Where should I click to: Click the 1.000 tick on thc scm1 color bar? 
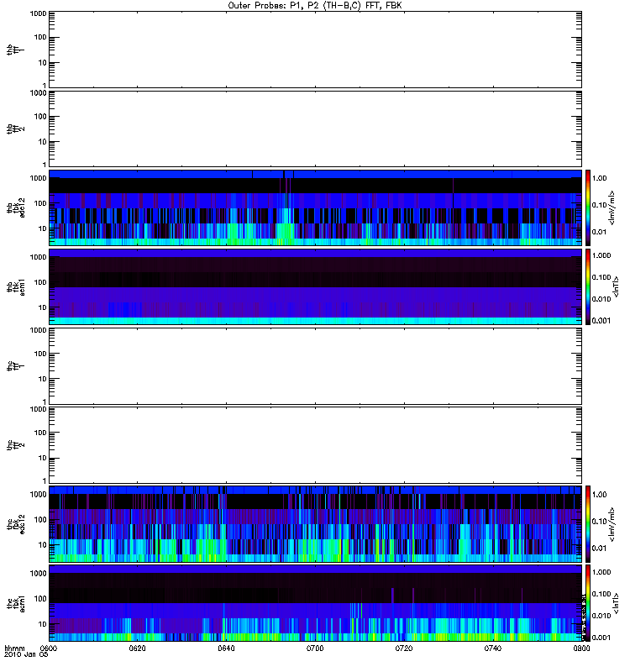[x=601, y=572]
